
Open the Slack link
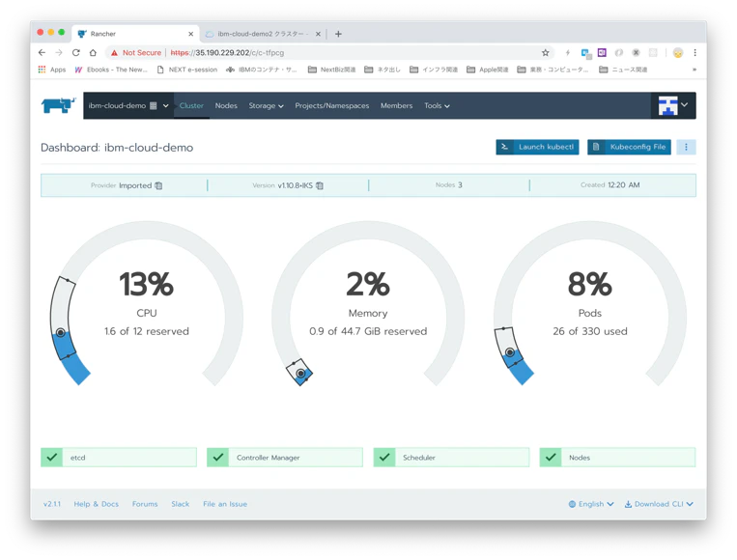pos(180,504)
